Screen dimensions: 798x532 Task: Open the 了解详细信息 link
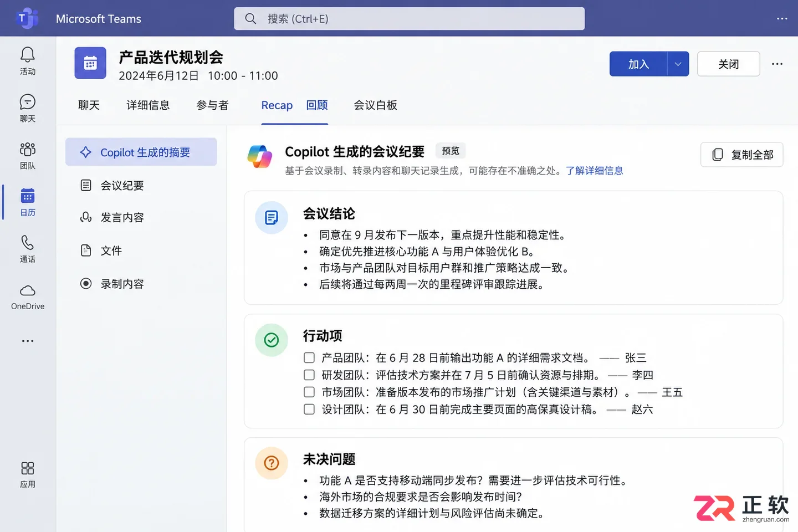594,171
